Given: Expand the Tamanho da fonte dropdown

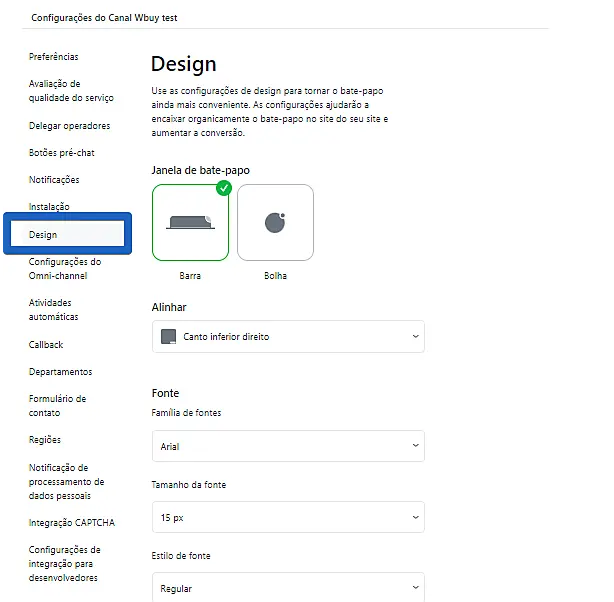Looking at the screenshot, I should click(x=288, y=518).
